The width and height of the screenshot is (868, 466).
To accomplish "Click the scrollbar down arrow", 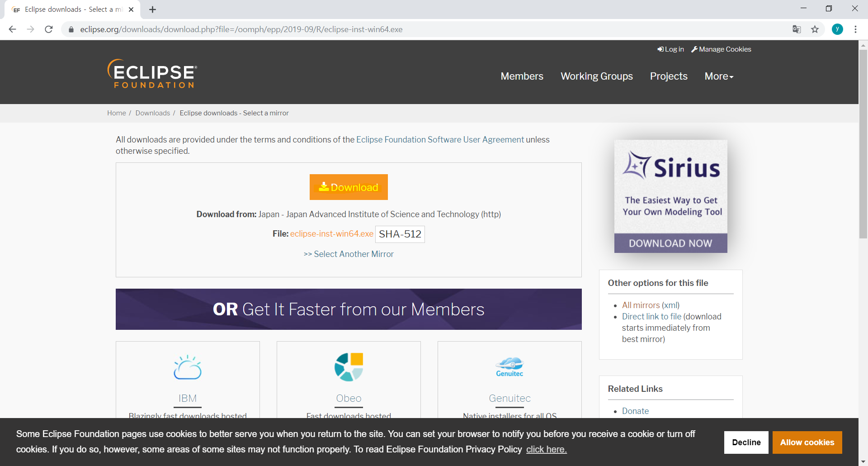I will click(863, 461).
